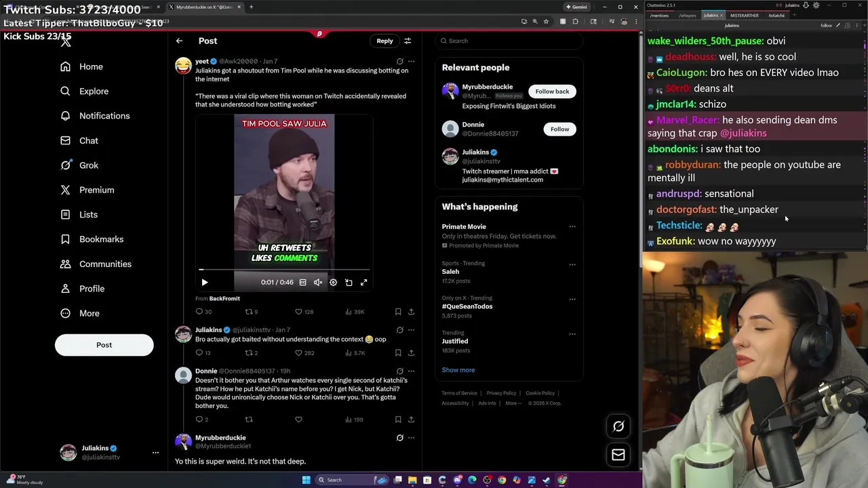
Task: Open more options for Saleh trend
Action: [x=572, y=264]
